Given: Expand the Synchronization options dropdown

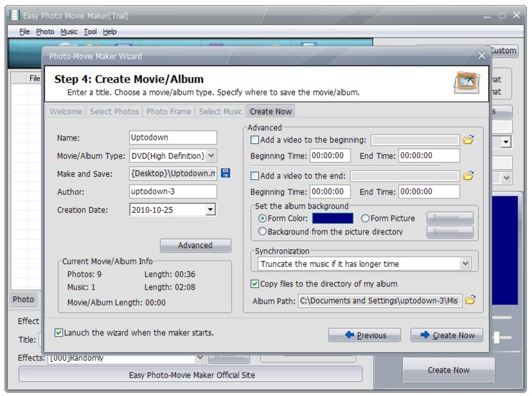Looking at the screenshot, I should tap(465, 264).
